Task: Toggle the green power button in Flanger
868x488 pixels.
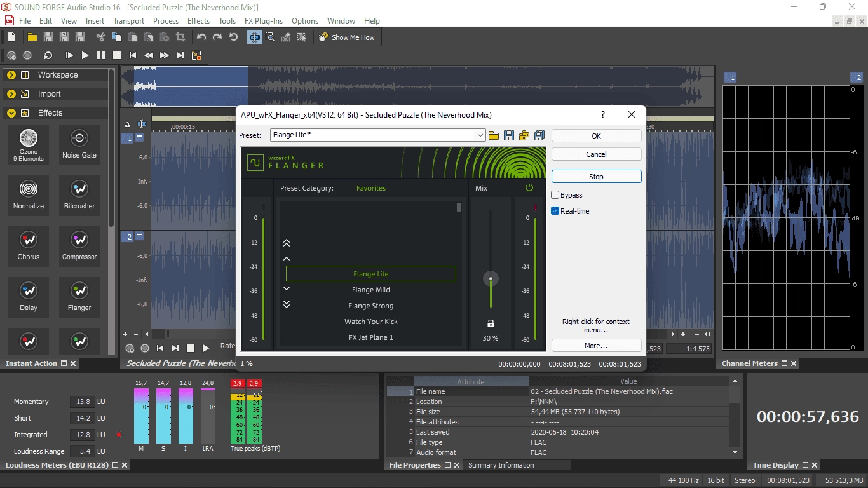Action: click(x=529, y=188)
